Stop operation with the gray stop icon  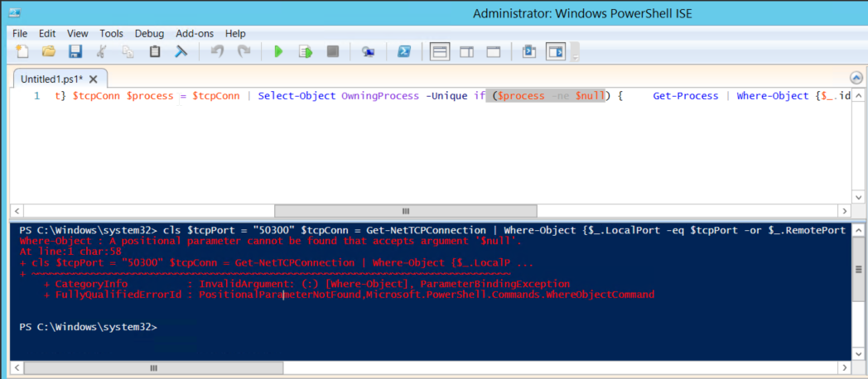(x=332, y=52)
